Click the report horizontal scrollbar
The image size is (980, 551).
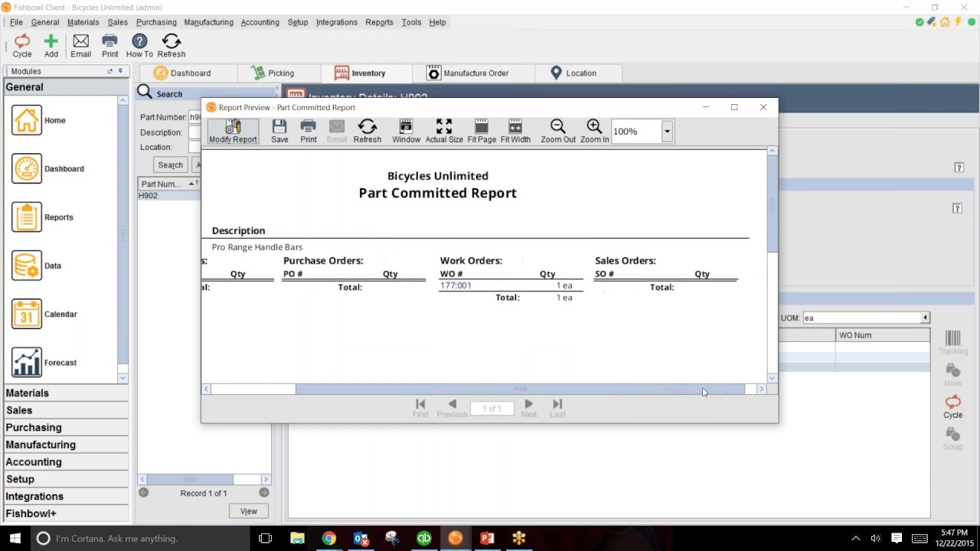(x=520, y=390)
